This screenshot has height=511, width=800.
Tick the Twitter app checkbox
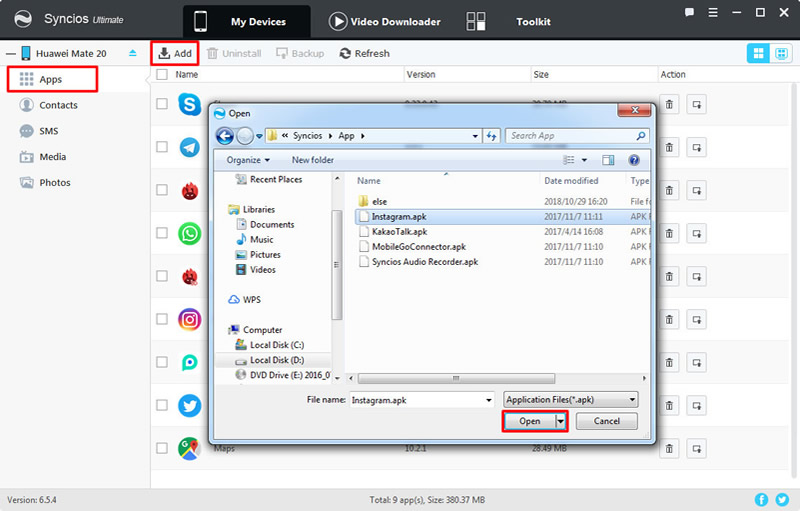tap(162, 405)
